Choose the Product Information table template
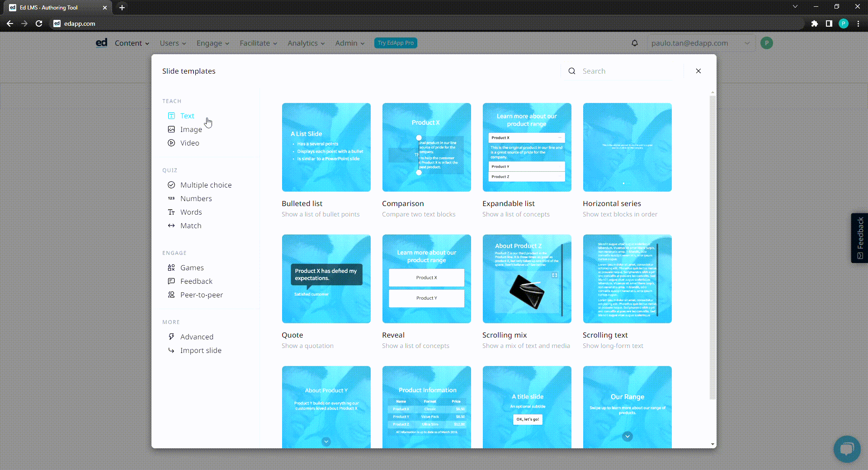 click(427, 407)
